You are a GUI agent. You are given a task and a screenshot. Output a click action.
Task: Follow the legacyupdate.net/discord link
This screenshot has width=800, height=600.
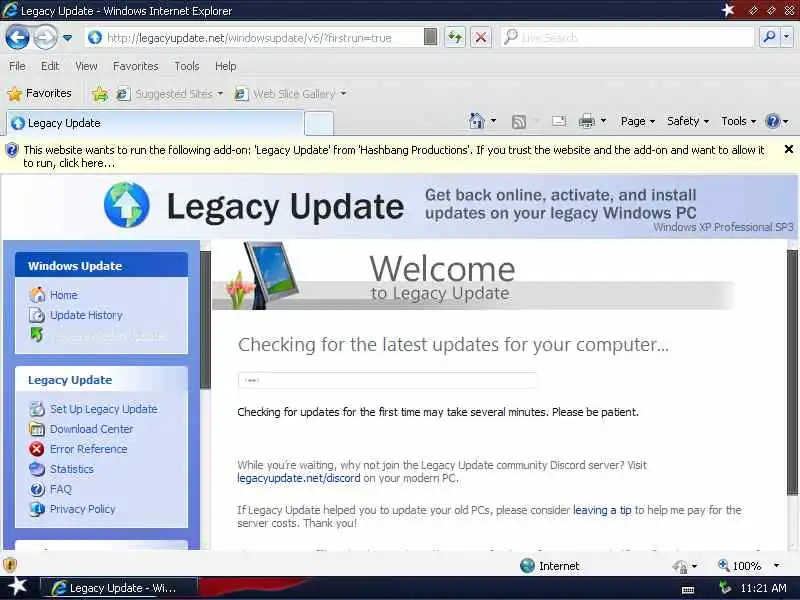298,479
